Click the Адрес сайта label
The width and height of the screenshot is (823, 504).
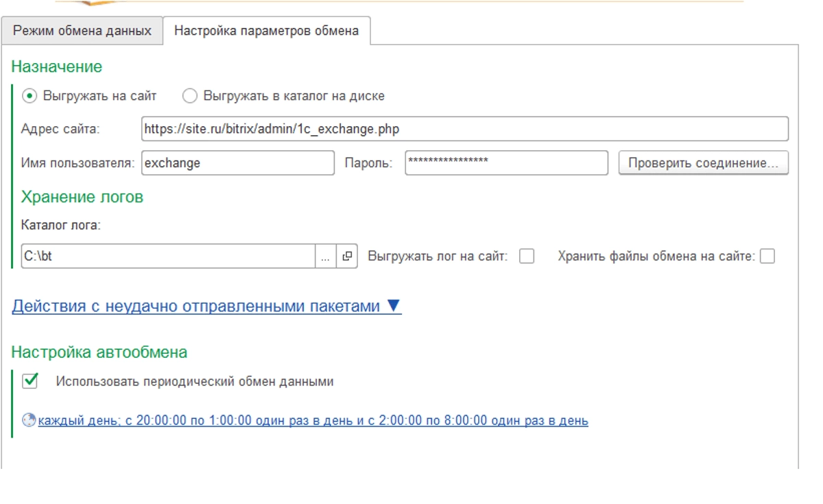(x=60, y=129)
